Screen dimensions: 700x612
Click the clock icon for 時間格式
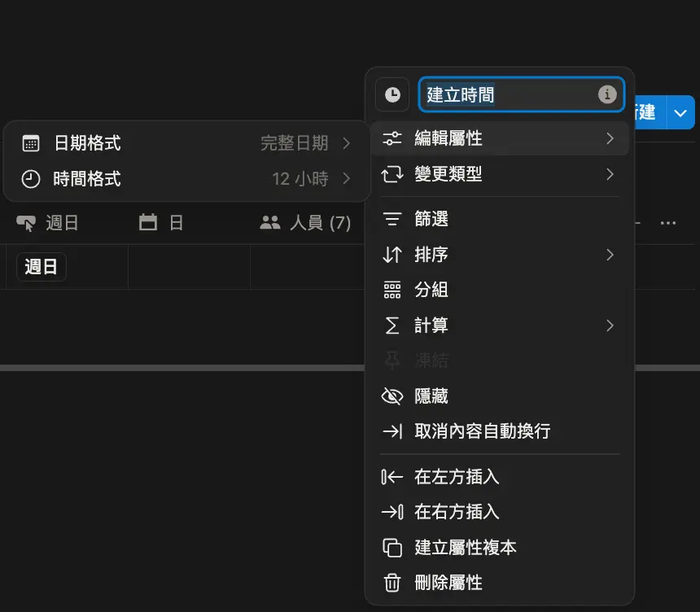(x=31, y=179)
